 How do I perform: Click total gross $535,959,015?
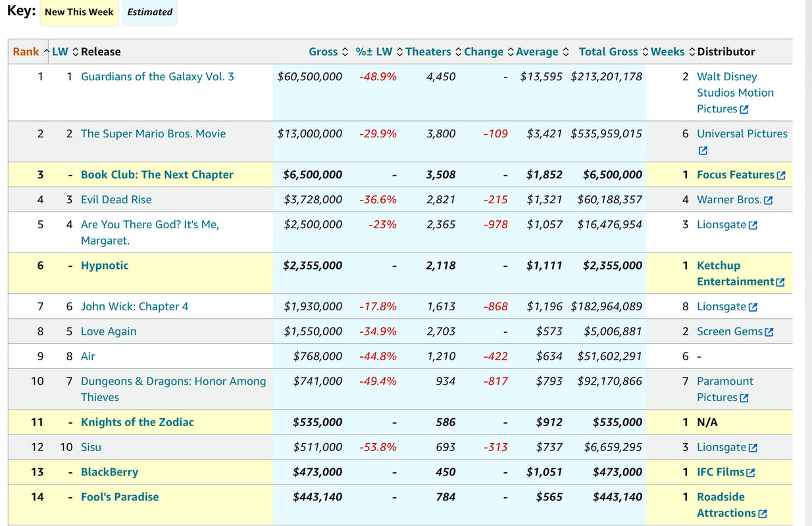click(x=607, y=134)
